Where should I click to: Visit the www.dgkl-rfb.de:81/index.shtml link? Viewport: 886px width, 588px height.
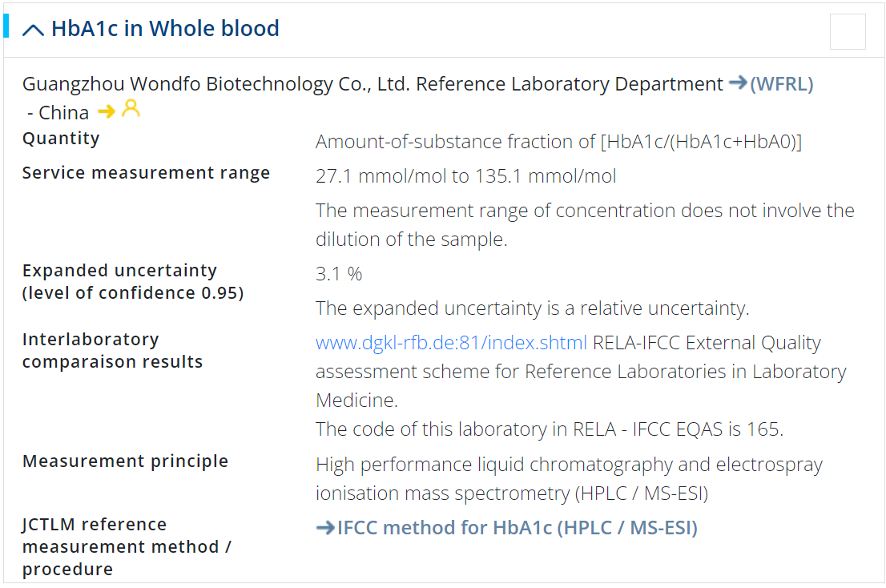(451, 343)
